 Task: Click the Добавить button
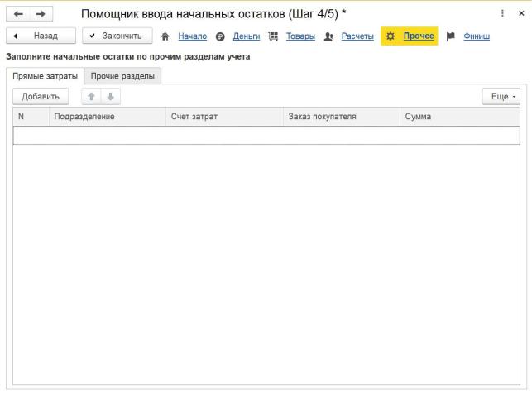pos(41,96)
